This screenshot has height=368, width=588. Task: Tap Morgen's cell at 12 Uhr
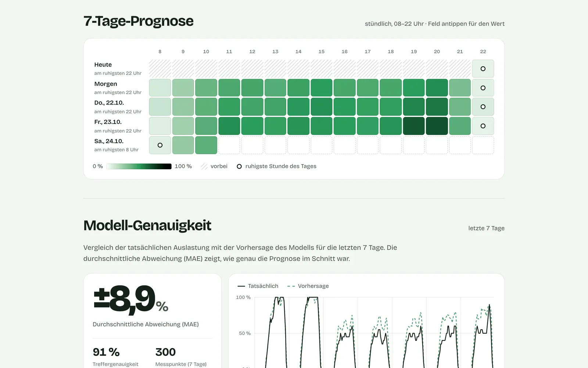pyautogui.click(x=252, y=88)
